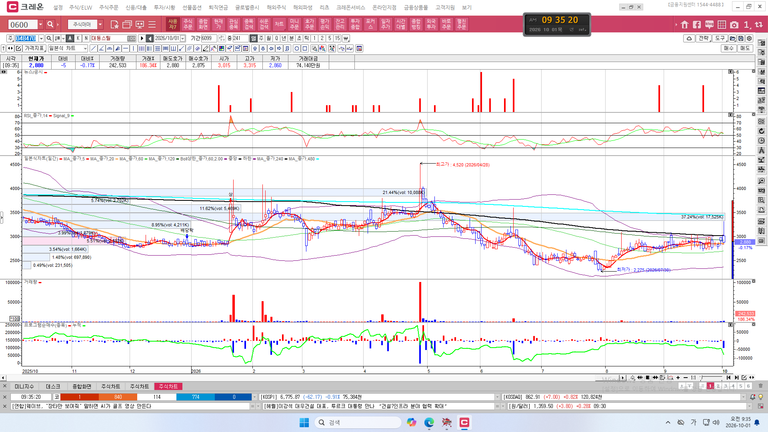Click the new starred page icon

pos(115,24)
